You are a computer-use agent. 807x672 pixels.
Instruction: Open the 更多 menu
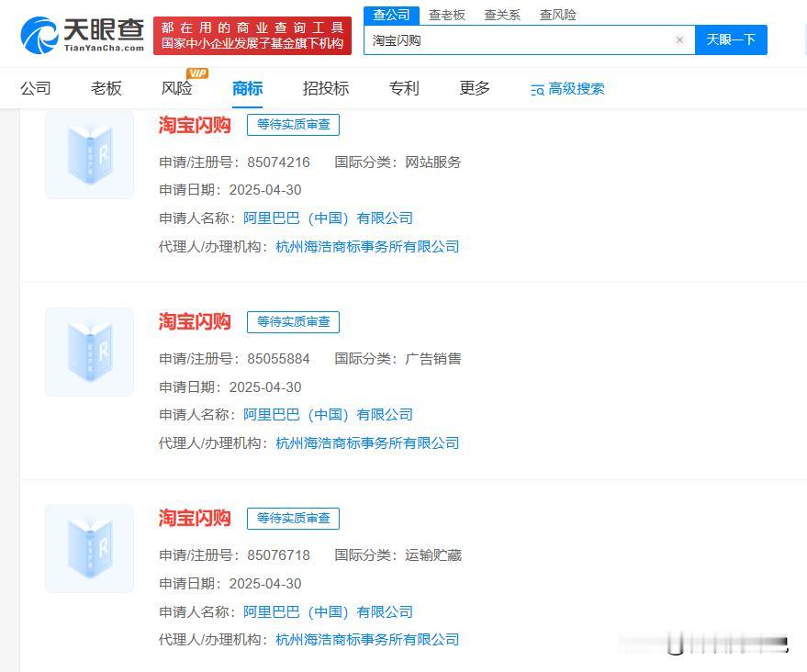(x=475, y=88)
